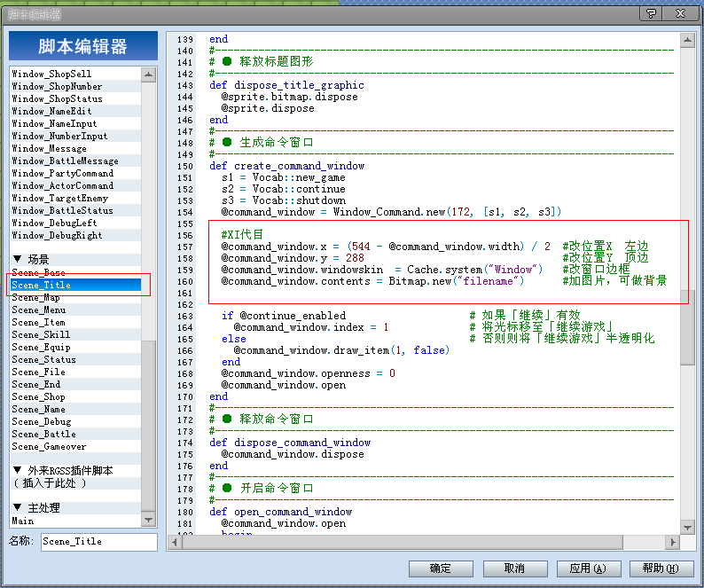Image resolution: width=704 pixels, height=588 pixels.
Task: Select the Main script entry
Action: (x=75, y=521)
